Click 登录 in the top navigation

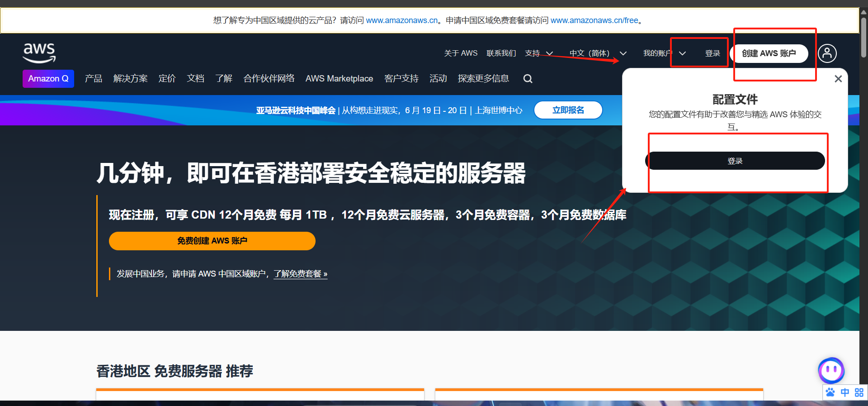tap(712, 53)
